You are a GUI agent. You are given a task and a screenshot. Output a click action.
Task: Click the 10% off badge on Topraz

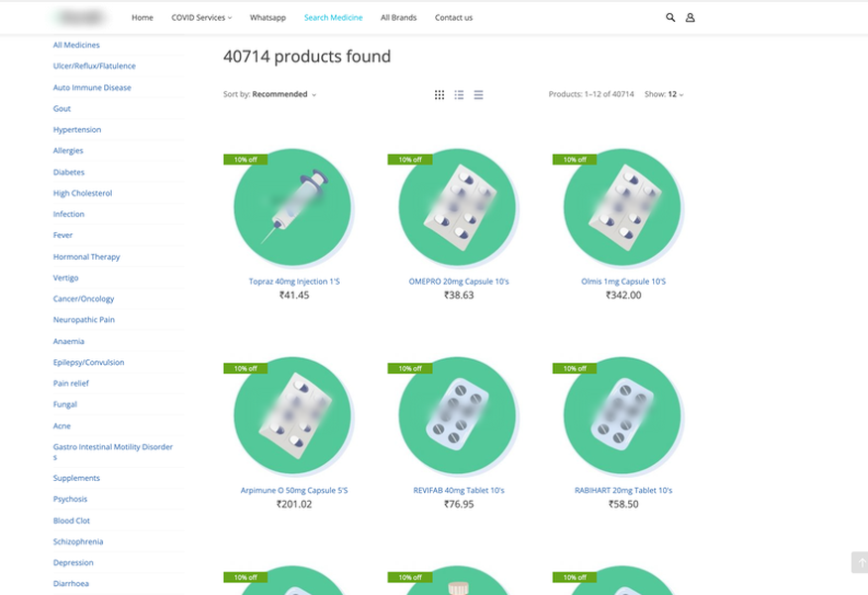click(245, 160)
